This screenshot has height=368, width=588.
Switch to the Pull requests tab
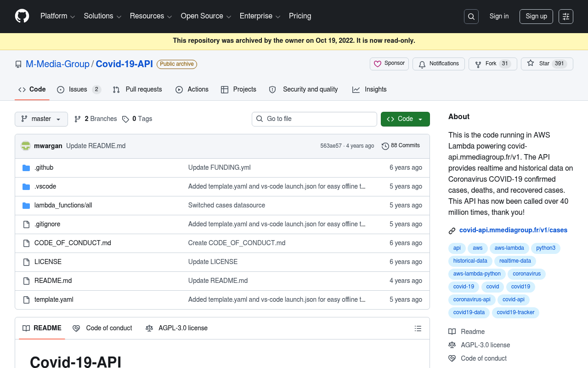click(137, 90)
